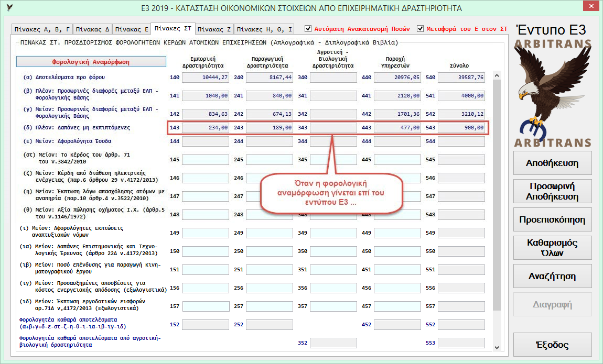
Task: Click empty field 444
Action: pyautogui.click(x=397, y=141)
